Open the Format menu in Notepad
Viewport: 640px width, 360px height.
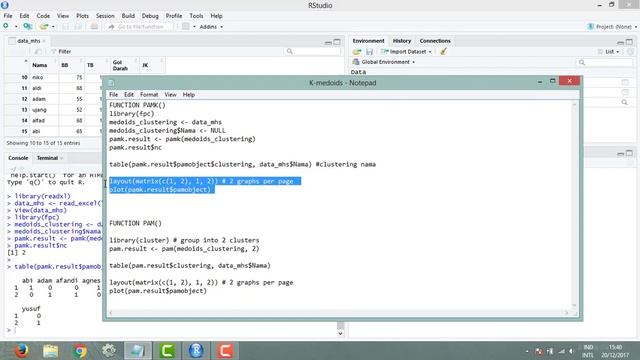pyautogui.click(x=149, y=95)
